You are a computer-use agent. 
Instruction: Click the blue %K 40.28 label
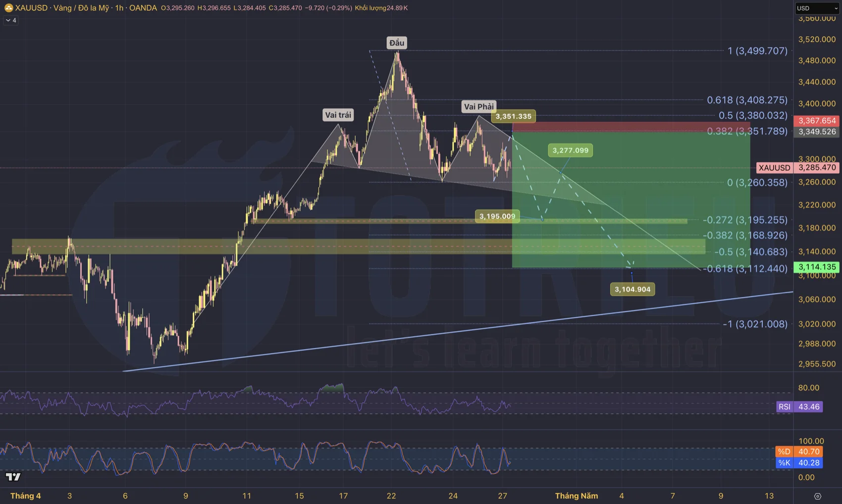[x=799, y=463]
